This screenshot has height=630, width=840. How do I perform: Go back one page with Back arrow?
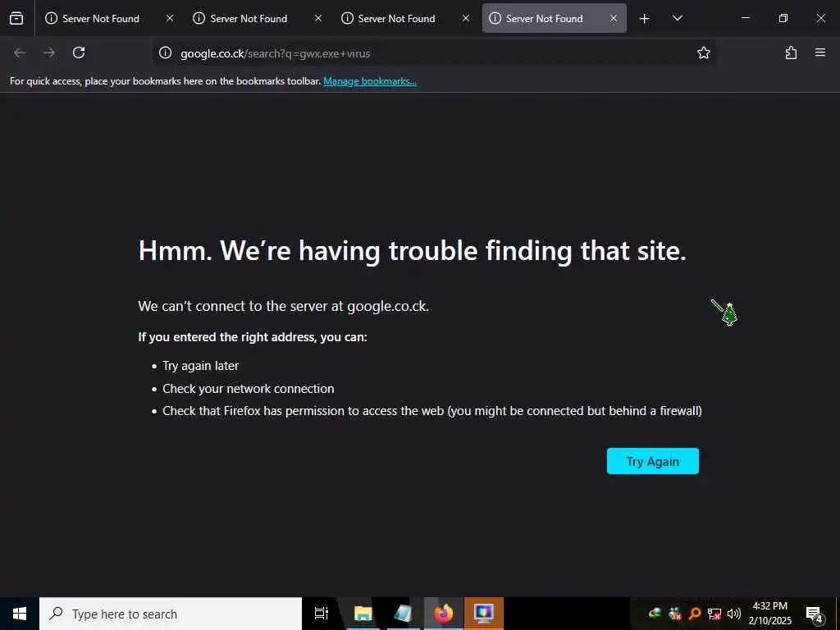tap(20, 52)
